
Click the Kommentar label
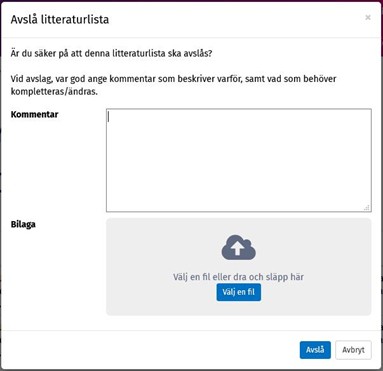point(34,114)
